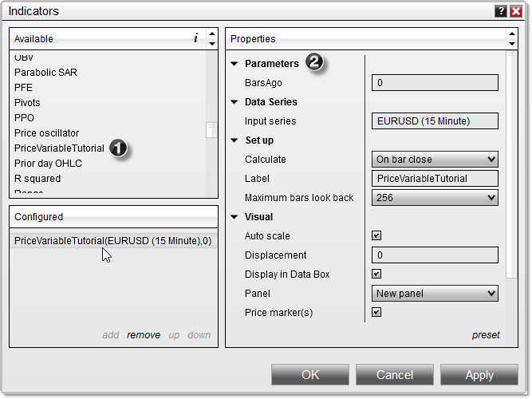Viewport: 532px width, 399px height.
Task: Uncheck the Price marker(s) checkbox
Action: [376, 313]
